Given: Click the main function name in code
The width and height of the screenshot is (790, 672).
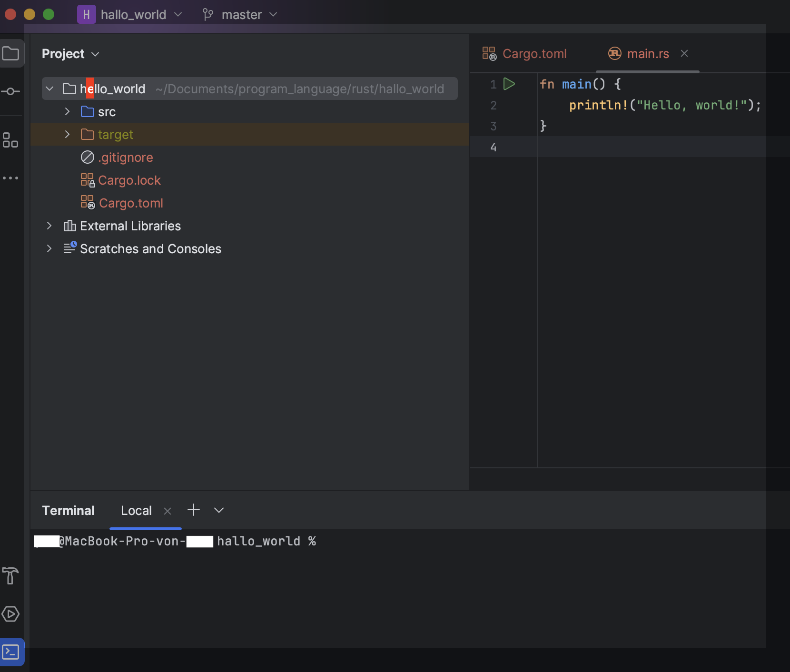Looking at the screenshot, I should tap(577, 84).
